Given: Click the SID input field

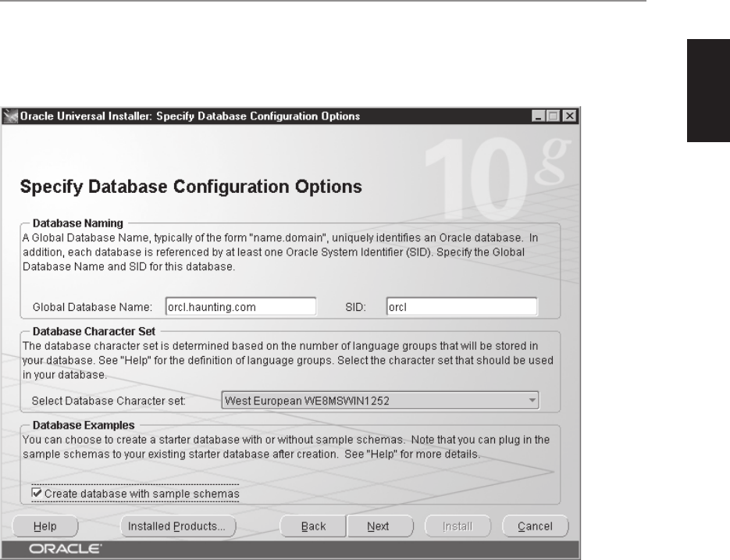Looking at the screenshot, I should 462,307.
